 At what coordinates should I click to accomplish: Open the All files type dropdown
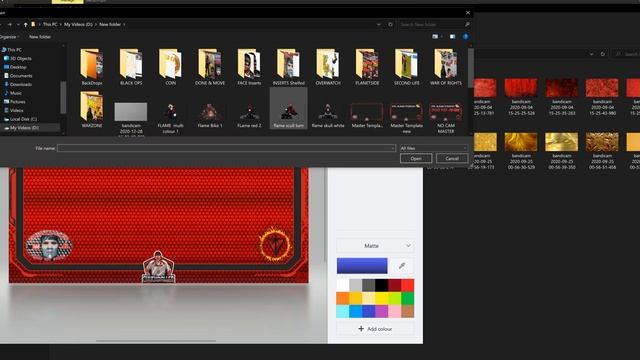tap(433, 148)
